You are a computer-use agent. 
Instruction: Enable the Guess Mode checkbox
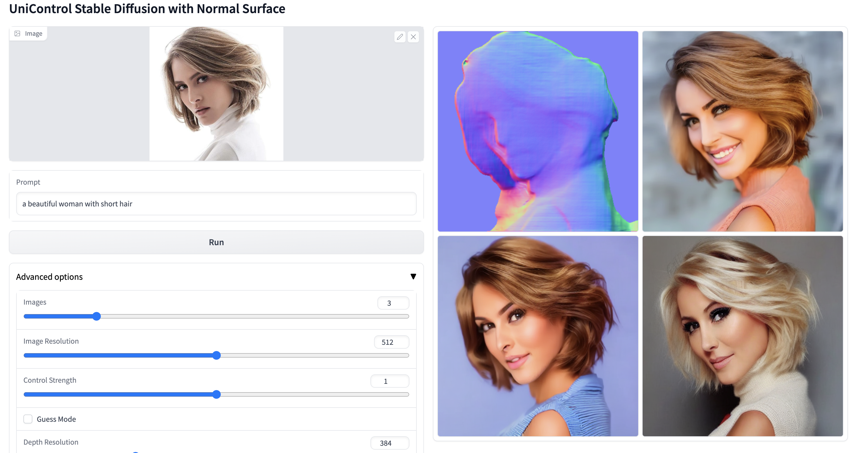(x=28, y=419)
